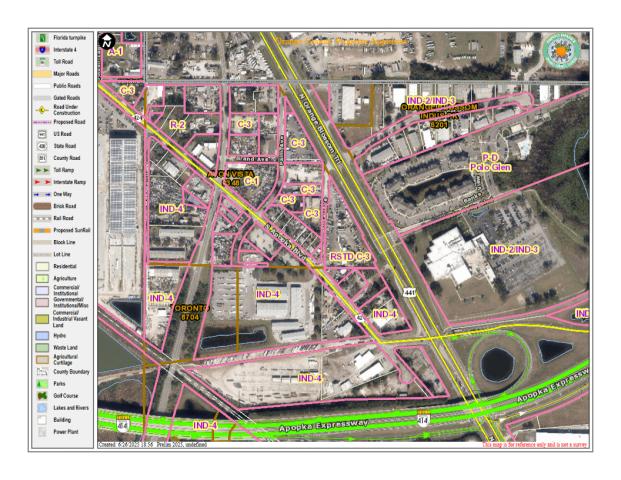Select the Proposed Road pink line symbol

[43, 122]
